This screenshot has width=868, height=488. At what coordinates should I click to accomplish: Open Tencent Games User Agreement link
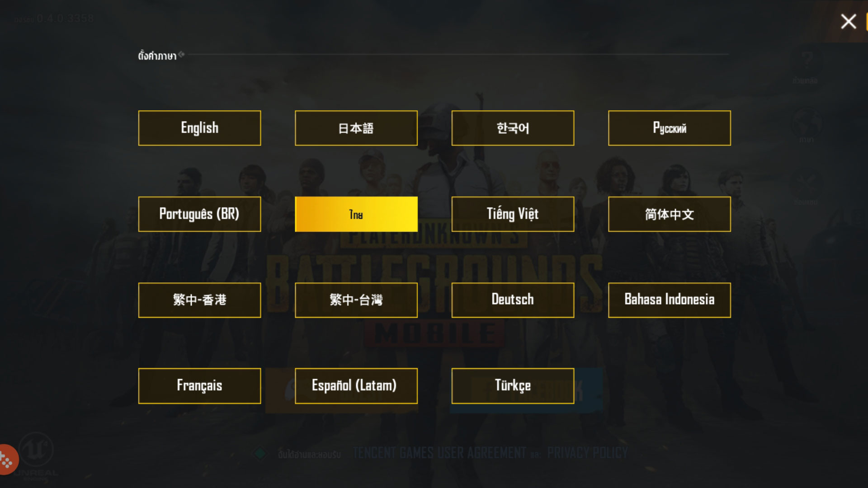[x=439, y=453]
